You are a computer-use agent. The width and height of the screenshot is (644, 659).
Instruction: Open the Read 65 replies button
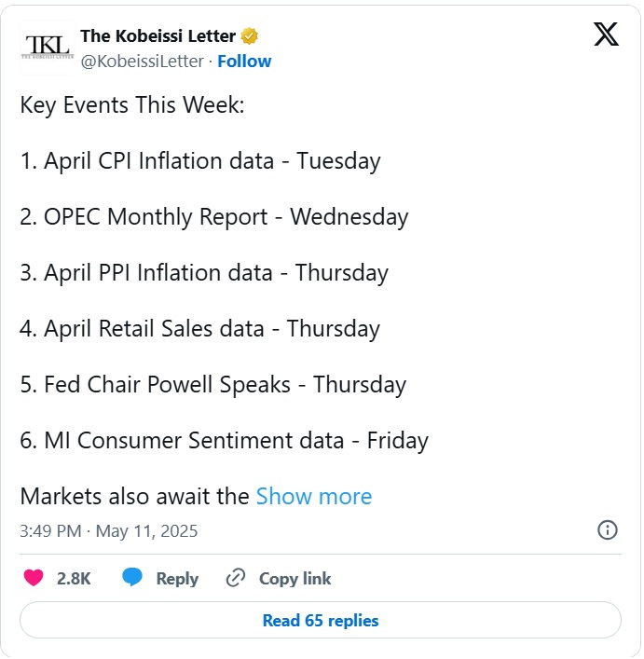click(x=321, y=621)
